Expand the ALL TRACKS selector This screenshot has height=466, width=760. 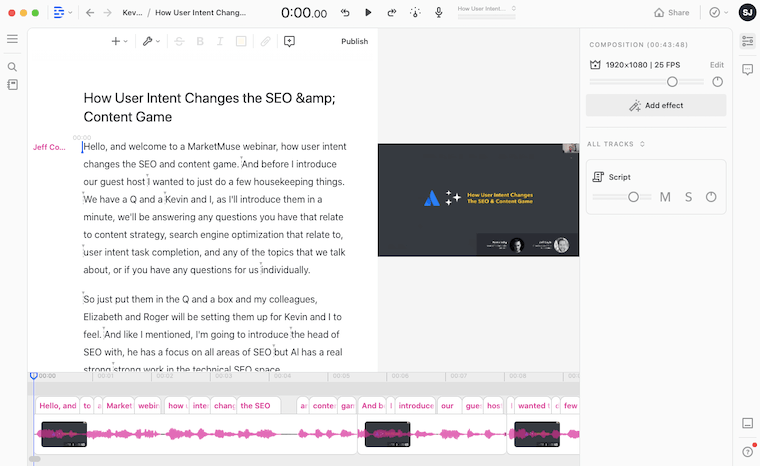(x=615, y=144)
